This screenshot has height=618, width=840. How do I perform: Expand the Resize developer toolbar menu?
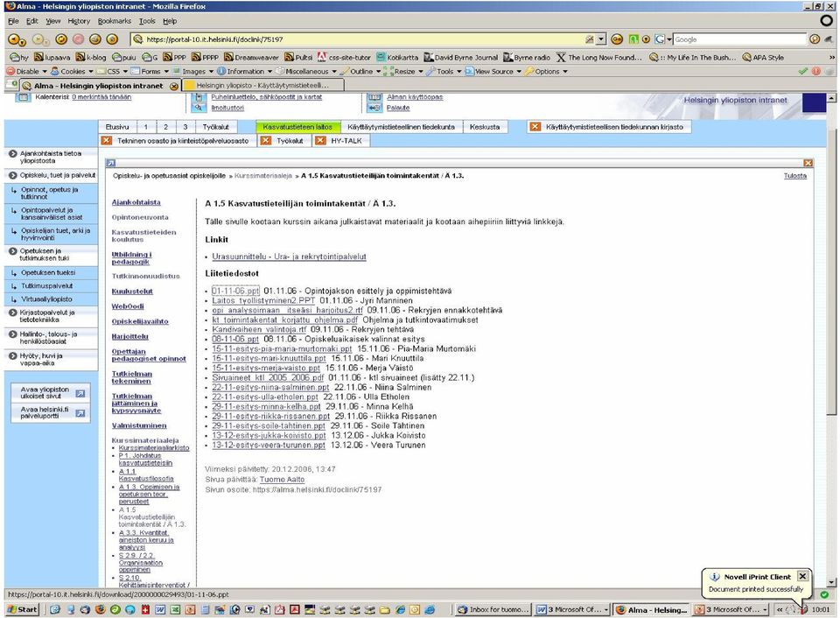click(404, 71)
